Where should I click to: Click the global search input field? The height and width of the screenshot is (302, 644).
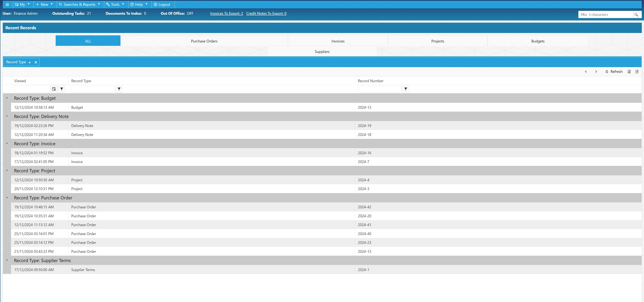(x=606, y=15)
